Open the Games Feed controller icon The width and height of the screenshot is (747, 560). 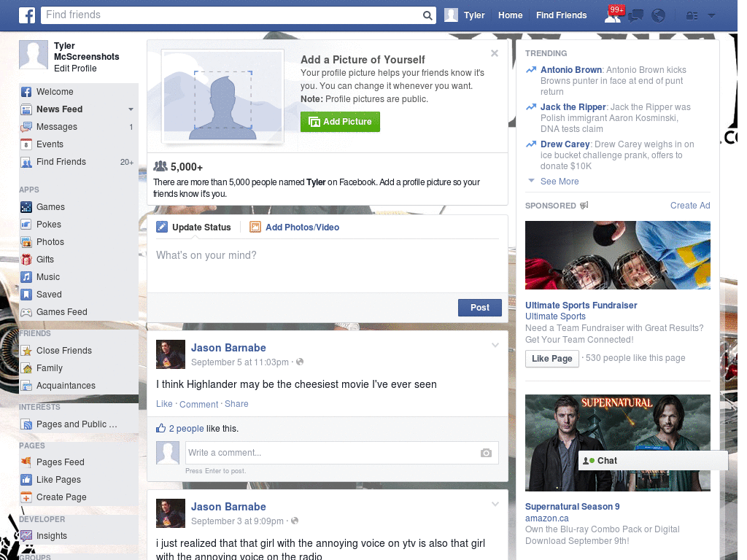coord(26,312)
